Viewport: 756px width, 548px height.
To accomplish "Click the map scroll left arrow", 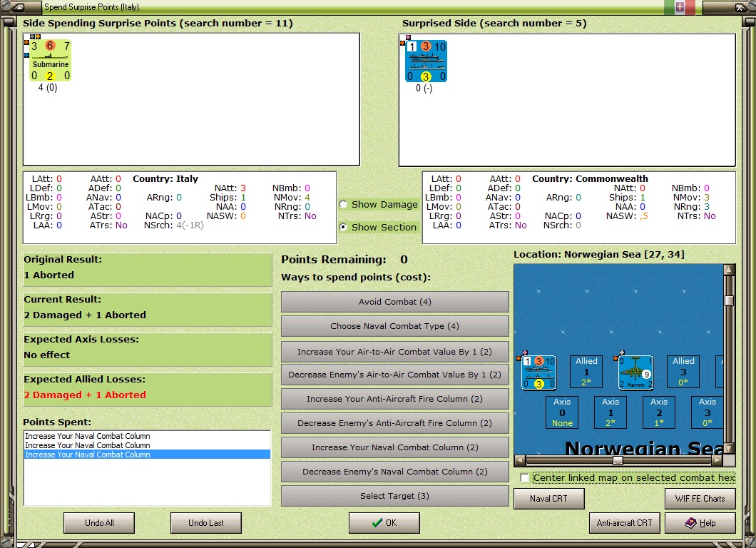I will coord(519,460).
